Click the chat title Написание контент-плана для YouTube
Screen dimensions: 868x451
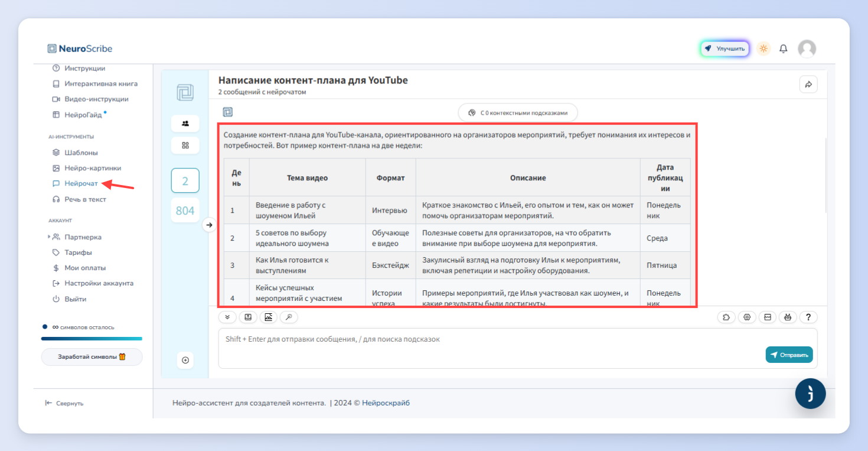[313, 80]
